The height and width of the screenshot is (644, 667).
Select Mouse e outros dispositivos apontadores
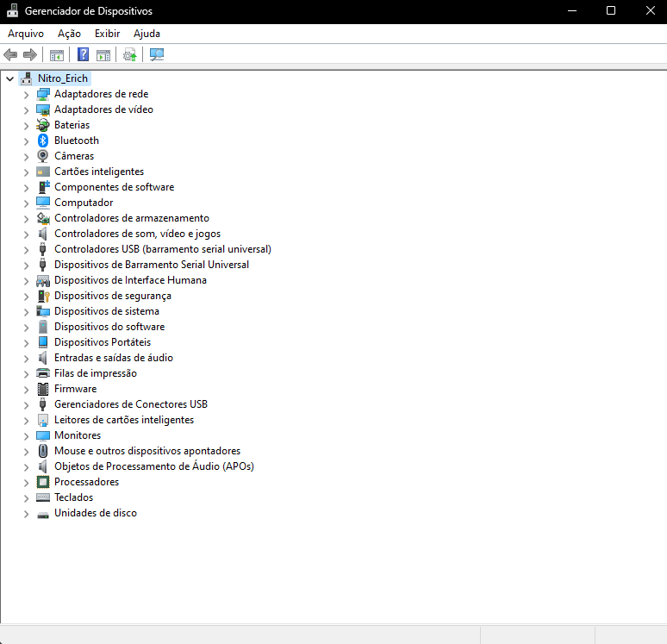pos(147,451)
